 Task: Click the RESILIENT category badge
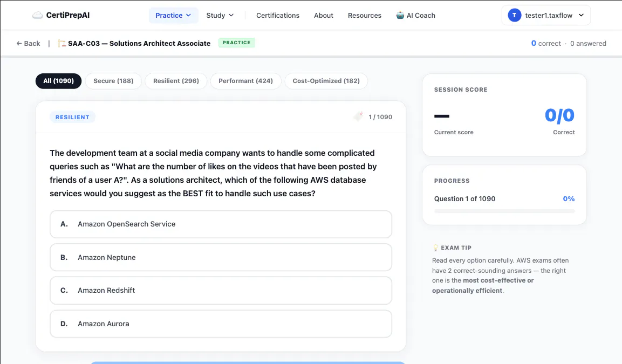72,117
